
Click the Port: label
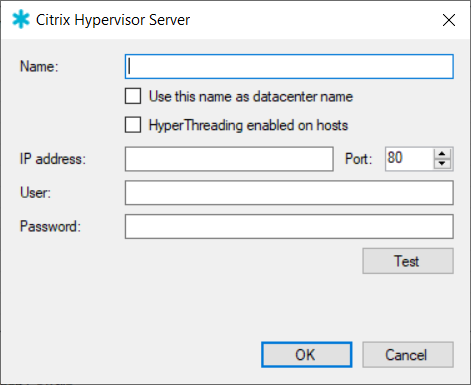click(x=358, y=159)
